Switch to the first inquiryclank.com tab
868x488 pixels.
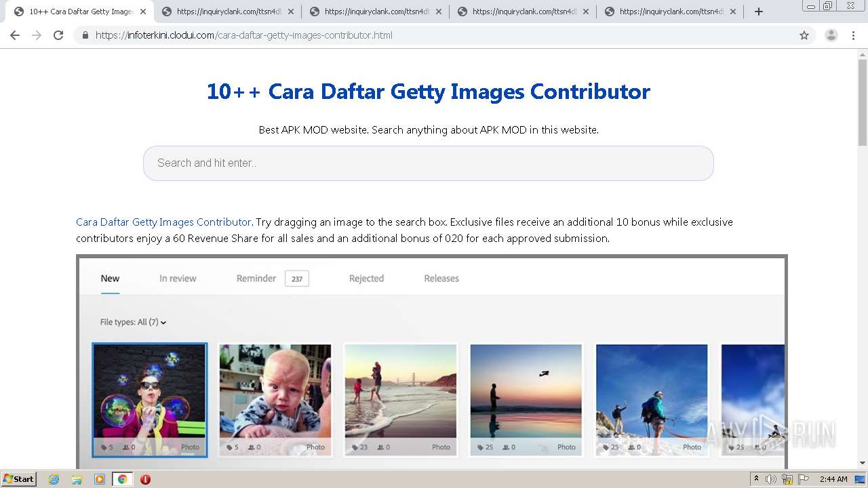tap(227, 12)
